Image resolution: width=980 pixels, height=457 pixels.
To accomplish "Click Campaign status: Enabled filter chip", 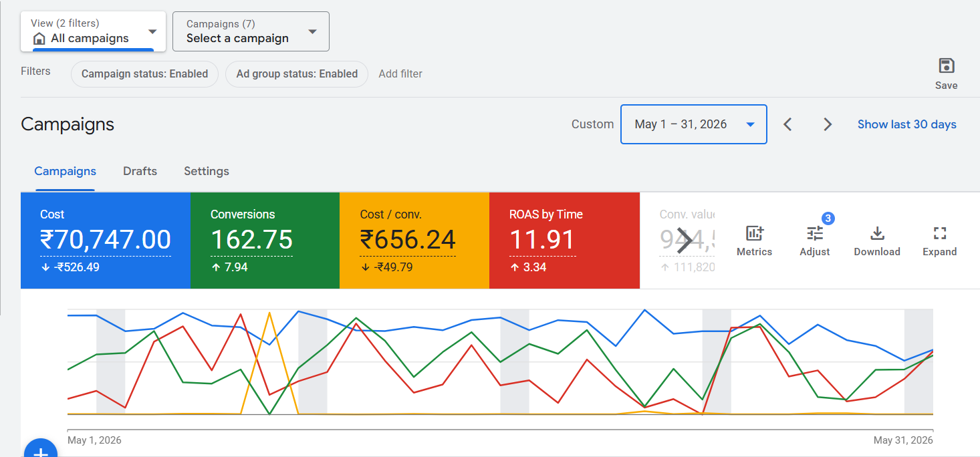I will (x=144, y=74).
